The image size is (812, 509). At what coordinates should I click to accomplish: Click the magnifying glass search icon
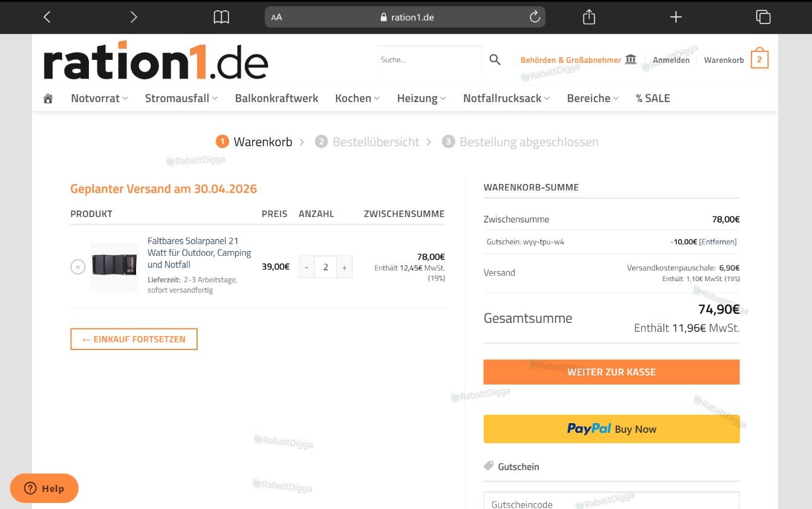coord(495,60)
